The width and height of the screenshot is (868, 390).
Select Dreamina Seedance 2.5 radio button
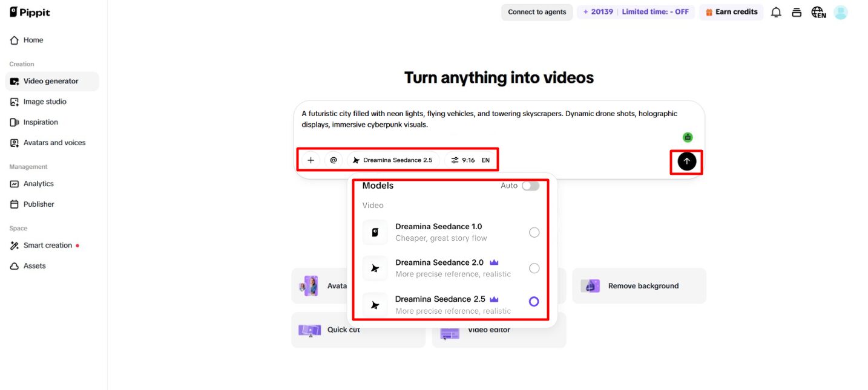[534, 301]
